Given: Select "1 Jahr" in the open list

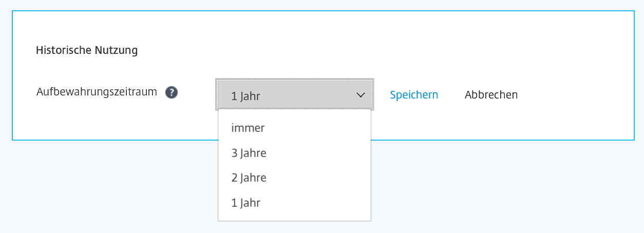Looking at the screenshot, I should [x=246, y=203].
